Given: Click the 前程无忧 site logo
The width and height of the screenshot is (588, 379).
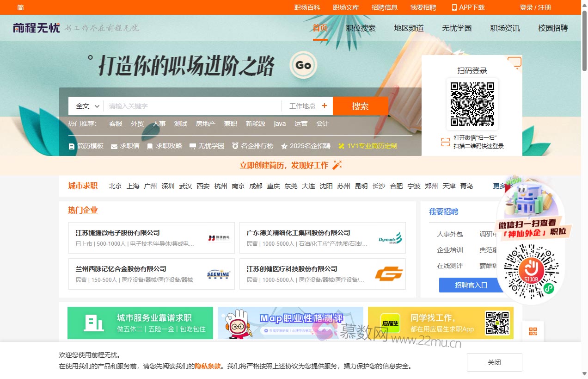Looking at the screenshot, I should click(x=37, y=28).
